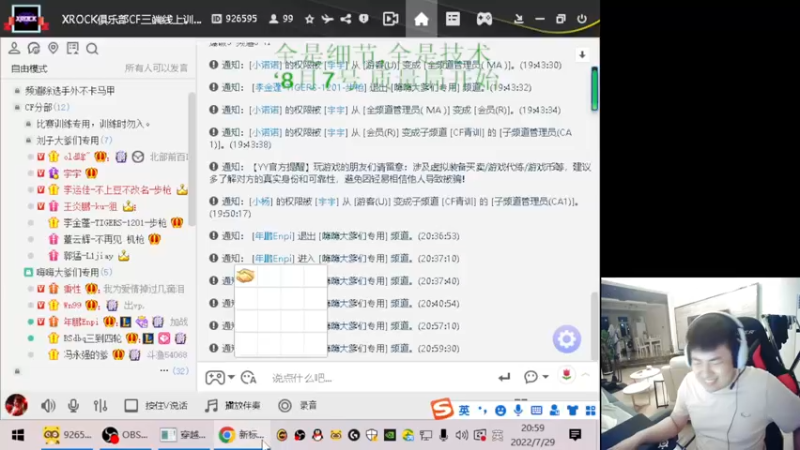This screenshot has width=800, height=450.
Task: Toggle the microphone icon in bottom bar
Action: pyautogui.click(x=73, y=405)
